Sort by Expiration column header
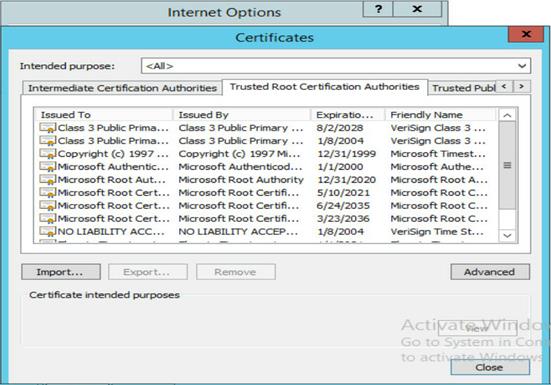The image size is (551, 385). (348, 115)
